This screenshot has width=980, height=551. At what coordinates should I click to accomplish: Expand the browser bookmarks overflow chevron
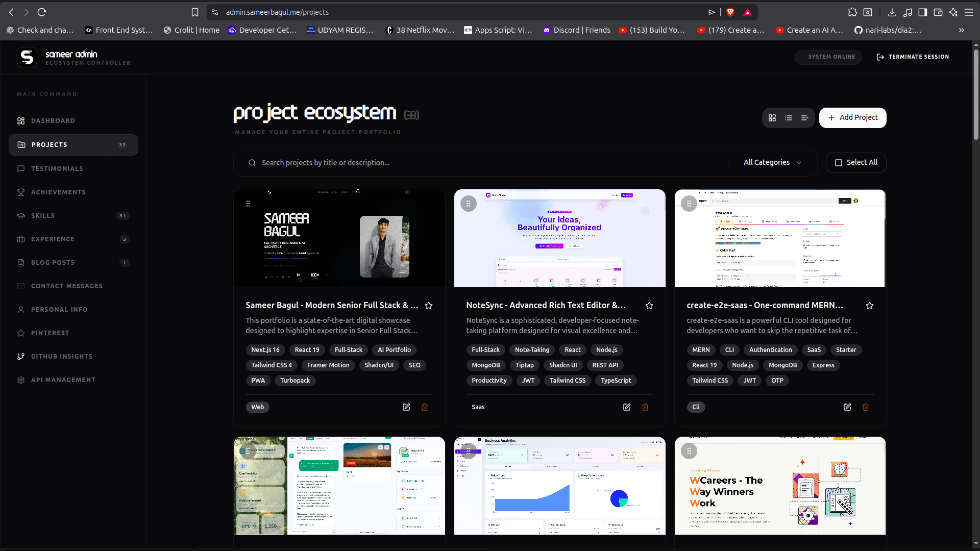[x=961, y=30]
